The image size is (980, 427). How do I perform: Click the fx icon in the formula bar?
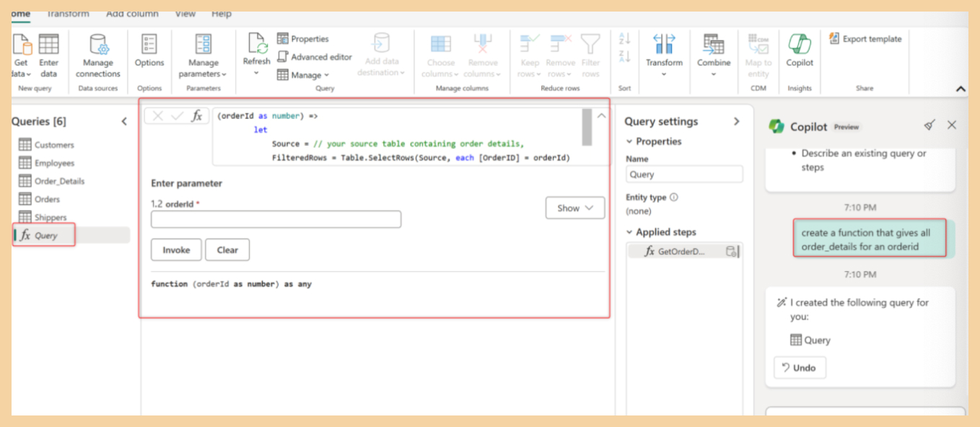click(x=196, y=116)
